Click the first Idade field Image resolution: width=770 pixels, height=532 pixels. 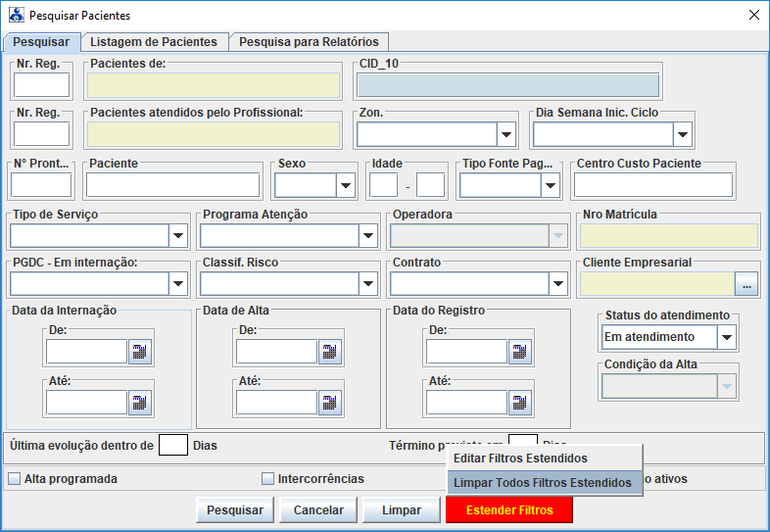[x=383, y=185]
